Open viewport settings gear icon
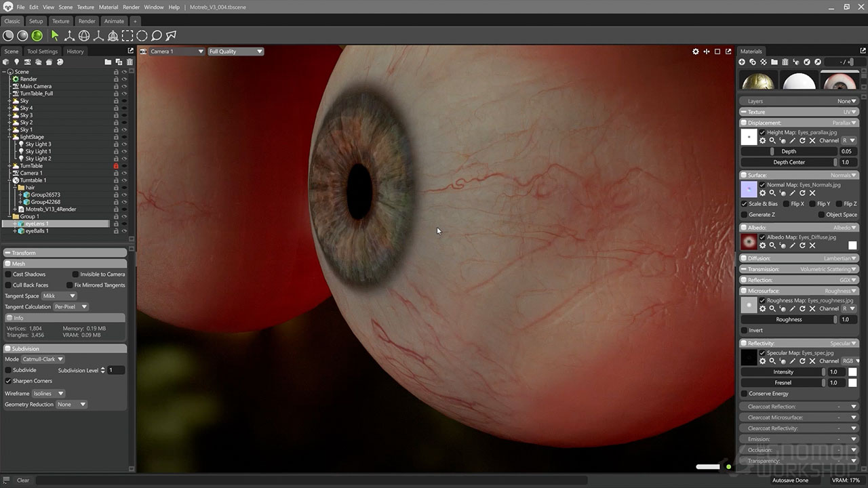The image size is (868, 488). [695, 52]
